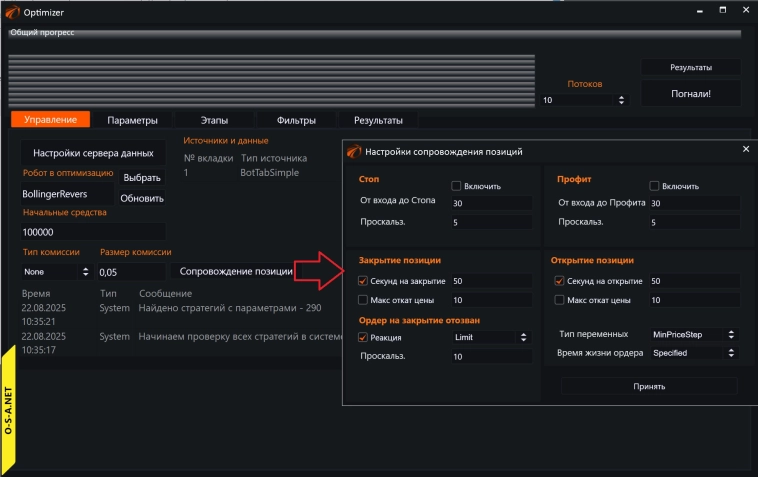Open the commission type None dropdown

pos(56,272)
